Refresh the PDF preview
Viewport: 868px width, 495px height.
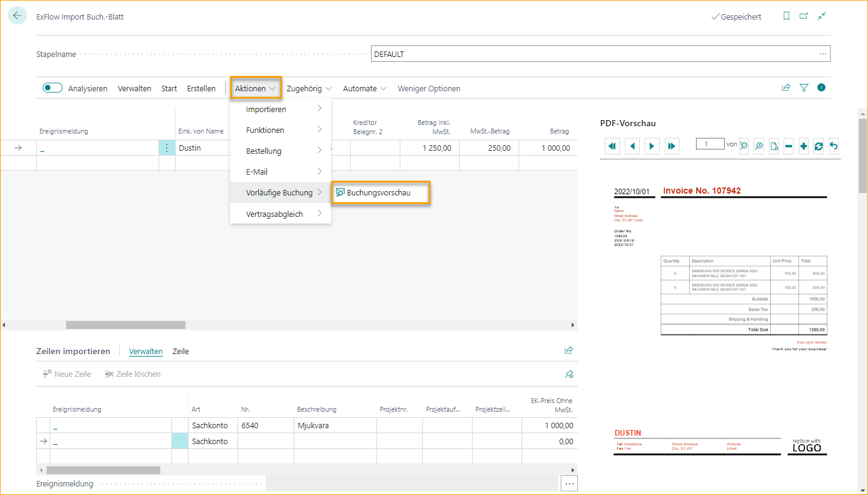(x=818, y=146)
